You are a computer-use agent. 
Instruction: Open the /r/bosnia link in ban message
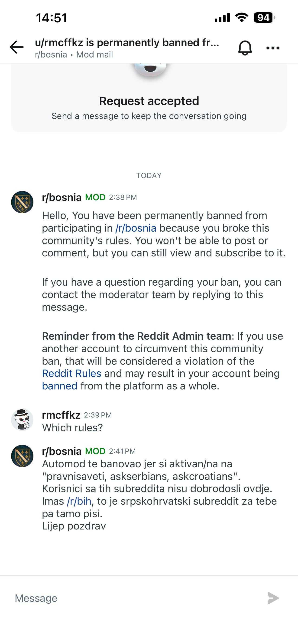click(136, 228)
